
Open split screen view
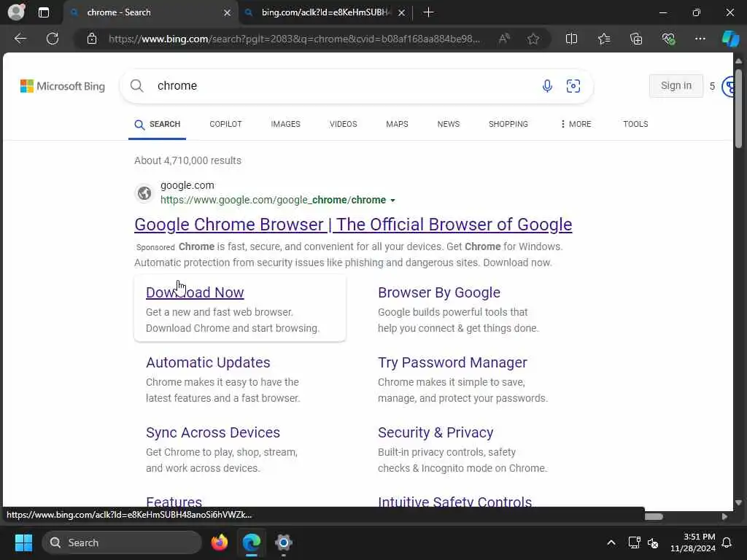click(571, 39)
